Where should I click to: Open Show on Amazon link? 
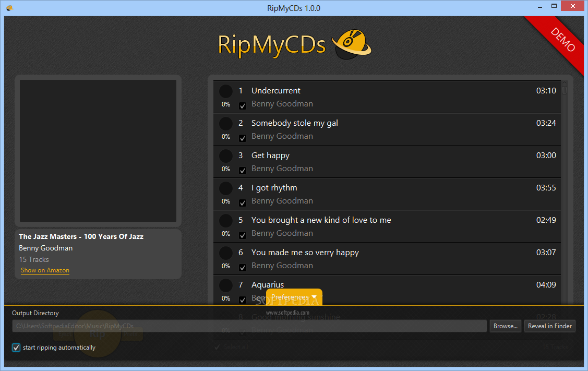45,270
